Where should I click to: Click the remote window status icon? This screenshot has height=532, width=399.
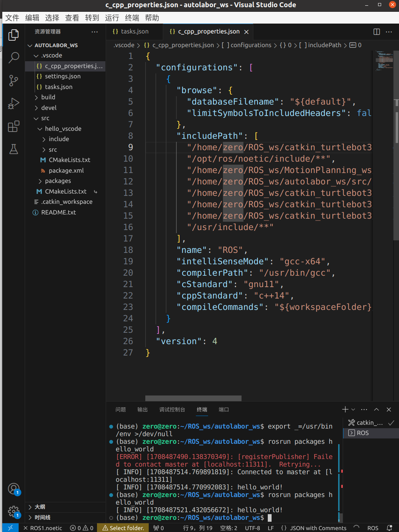(10, 528)
